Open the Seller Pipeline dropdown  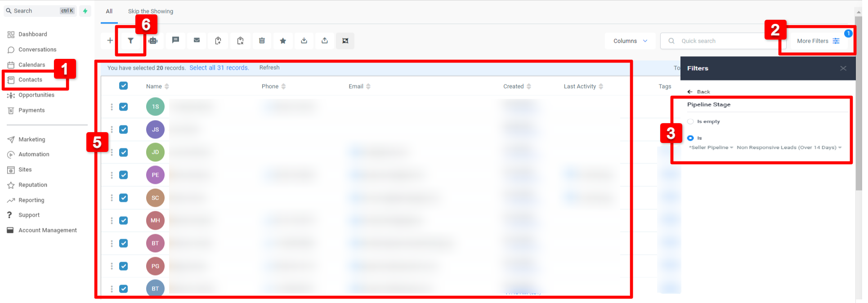[711, 147]
